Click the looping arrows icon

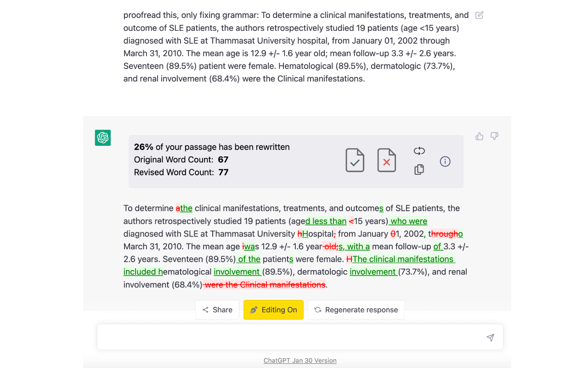click(x=419, y=151)
